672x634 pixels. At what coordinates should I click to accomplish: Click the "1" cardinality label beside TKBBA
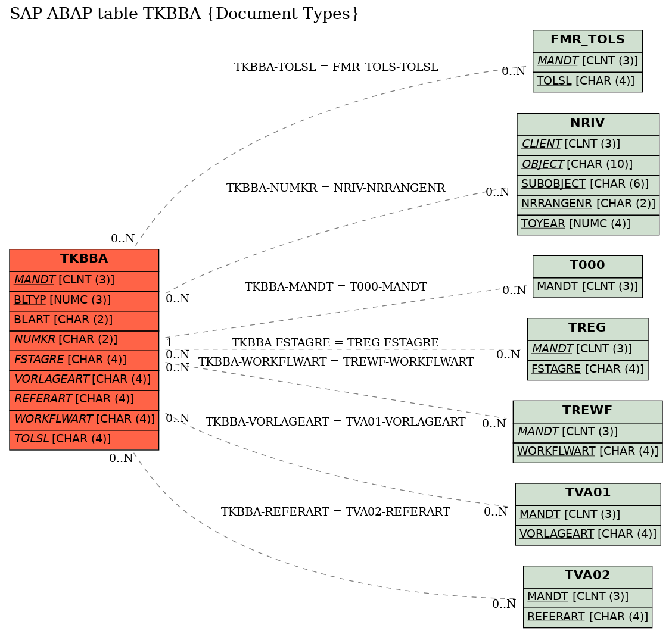click(x=169, y=343)
